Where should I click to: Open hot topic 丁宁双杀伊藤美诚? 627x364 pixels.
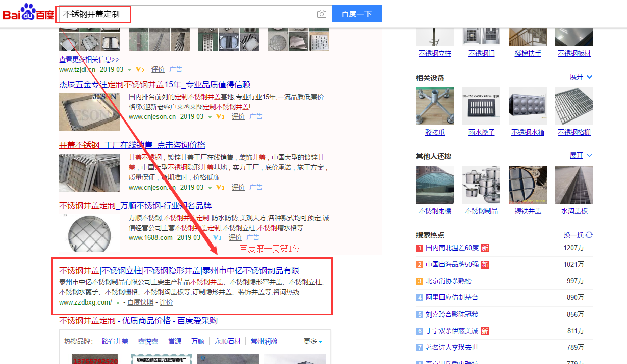coord(452,331)
